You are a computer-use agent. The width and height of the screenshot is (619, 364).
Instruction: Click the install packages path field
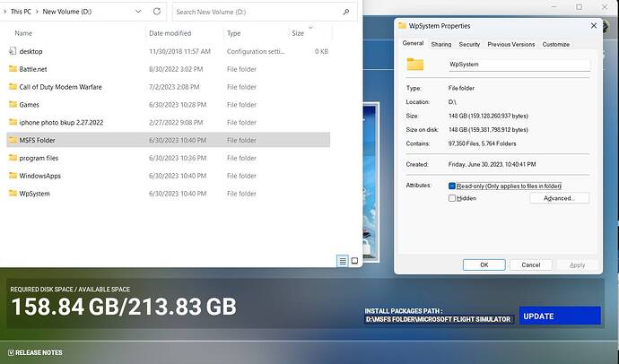(x=438, y=319)
